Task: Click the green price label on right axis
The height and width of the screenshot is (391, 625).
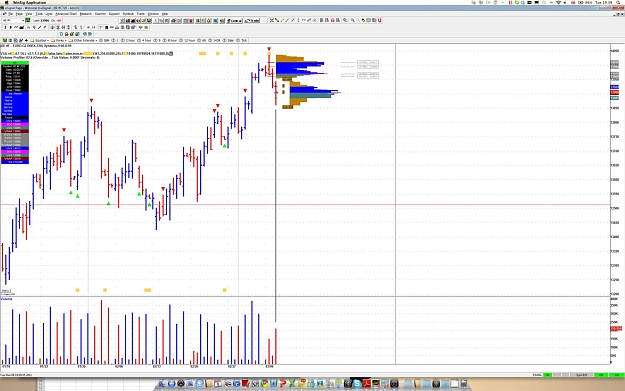Action: coord(614,98)
